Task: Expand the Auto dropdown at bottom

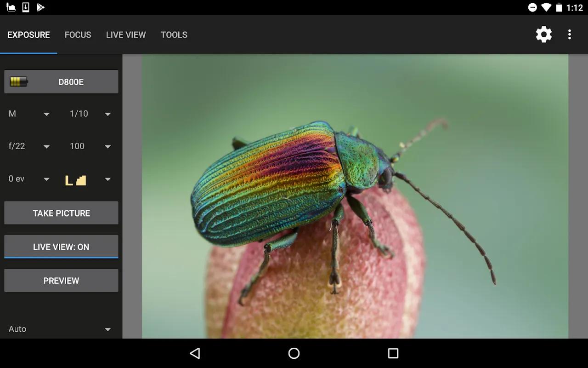Action: click(x=60, y=329)
